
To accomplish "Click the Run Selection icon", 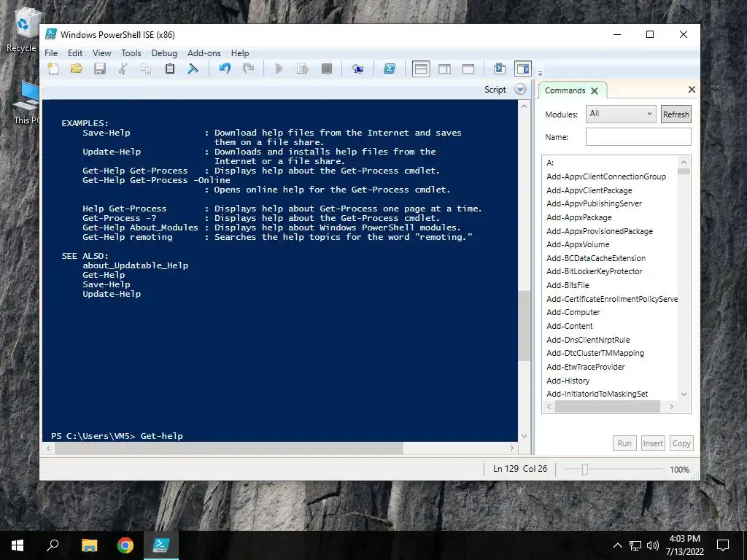I will point(303,69).
